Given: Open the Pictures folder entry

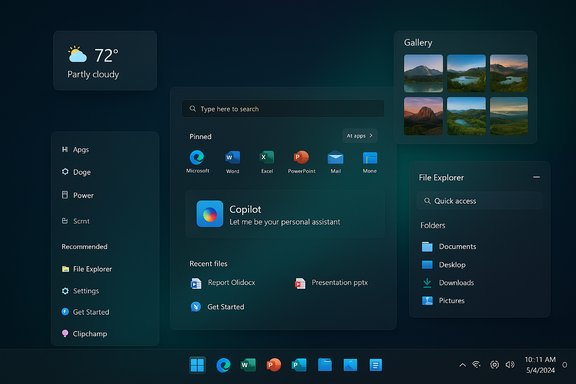Looking at the screenshot, I should (443, 301).
